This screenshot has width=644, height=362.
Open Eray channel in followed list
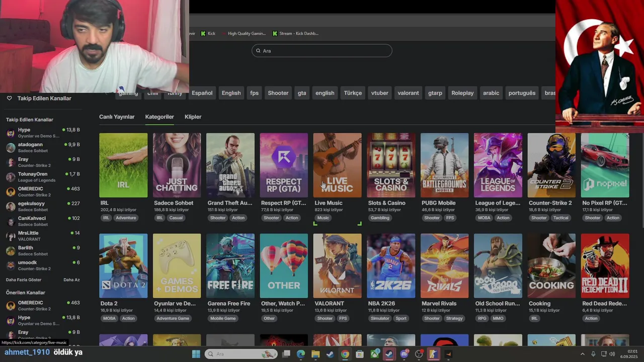pyautogui.click(x=43, y=162)
